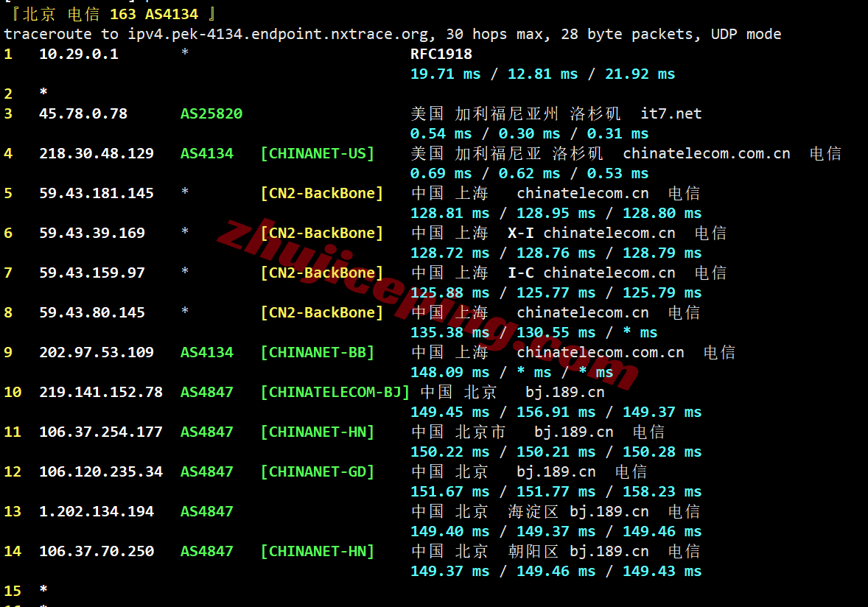Click hop 7 IP 59.43.159.97
The height and width of the screenshot is (607, 868).
[92, 273]
